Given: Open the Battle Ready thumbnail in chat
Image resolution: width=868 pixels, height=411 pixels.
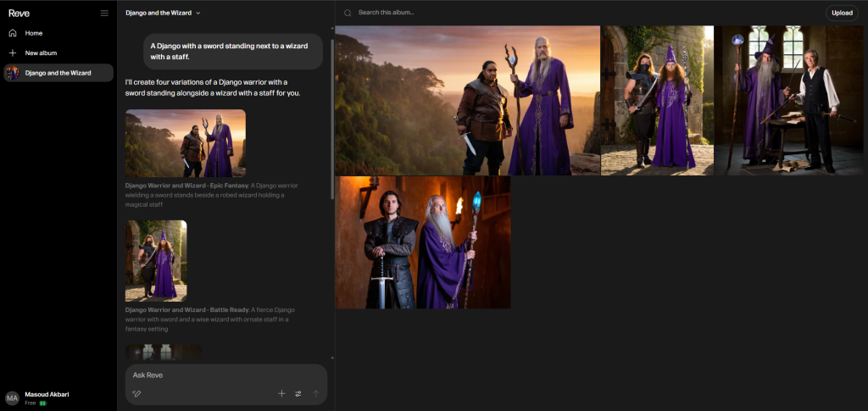Looking at the screenshot, I should (x=156, y=260).
